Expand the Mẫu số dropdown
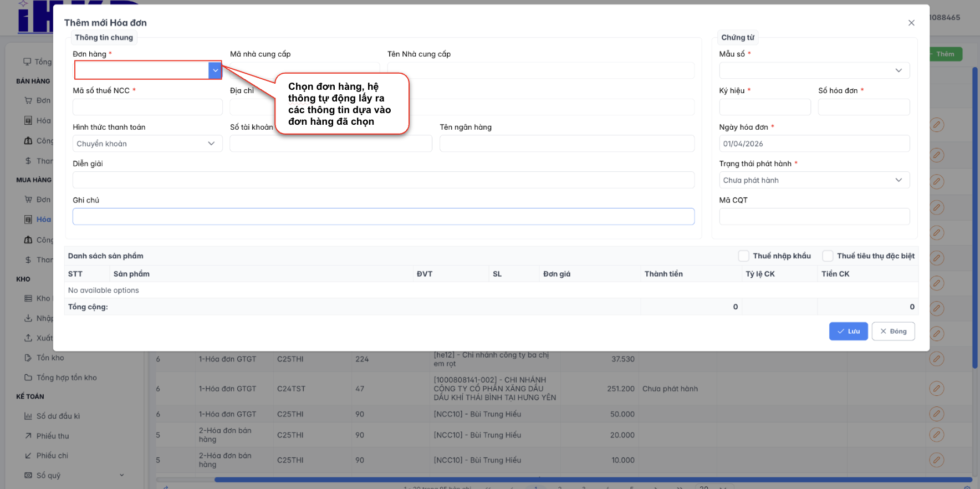Viewport: 980px width, 489px height. point(898,70)
